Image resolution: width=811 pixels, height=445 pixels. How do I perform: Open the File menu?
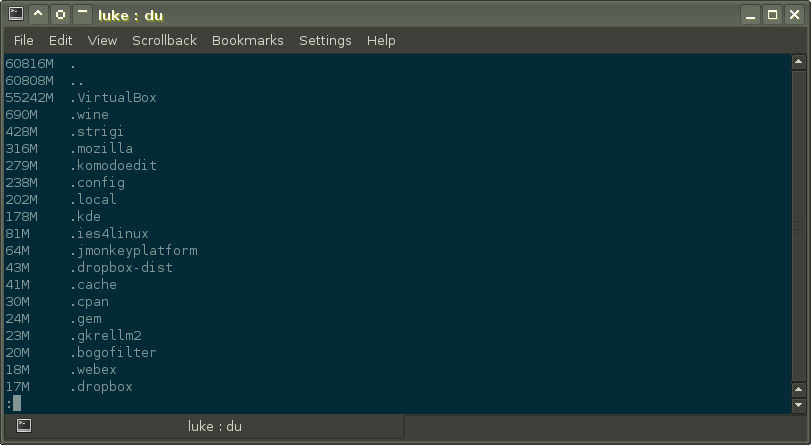pyautogui.click(x=24, y=40)
